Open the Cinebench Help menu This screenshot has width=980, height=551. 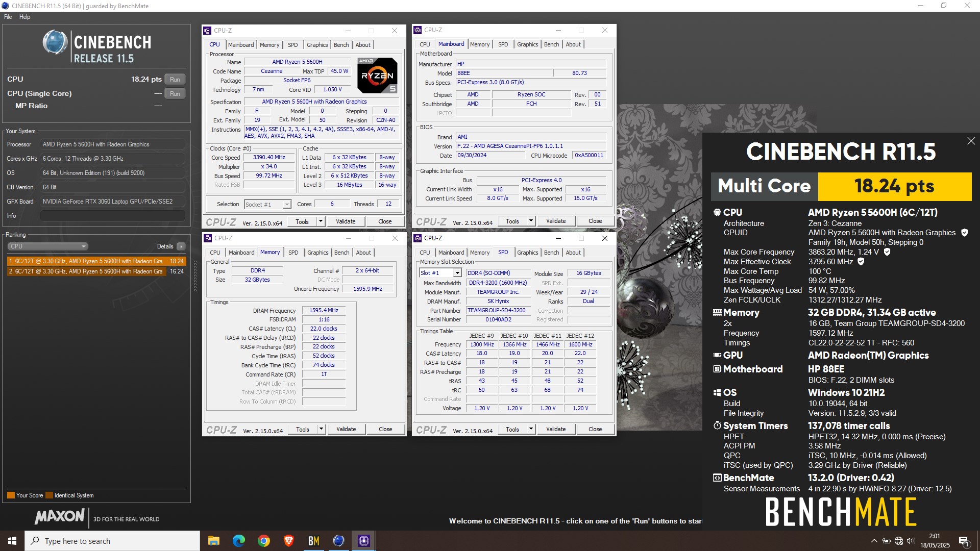(24, 17)
